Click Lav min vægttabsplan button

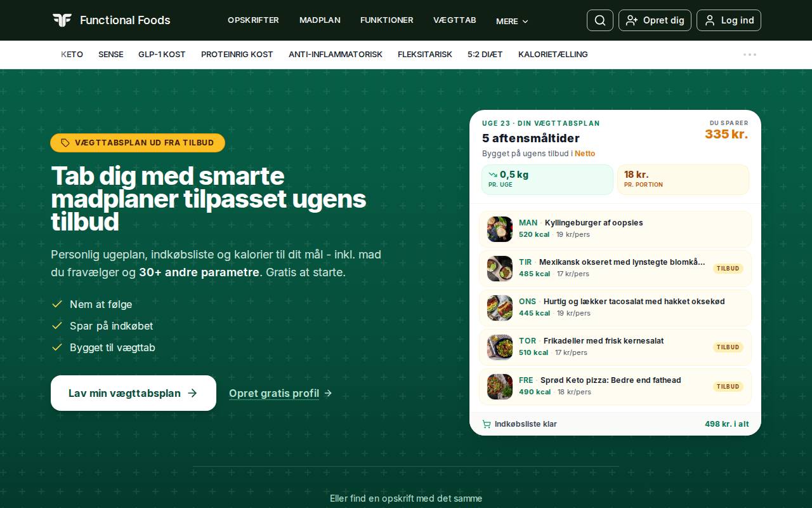(133, 393)
